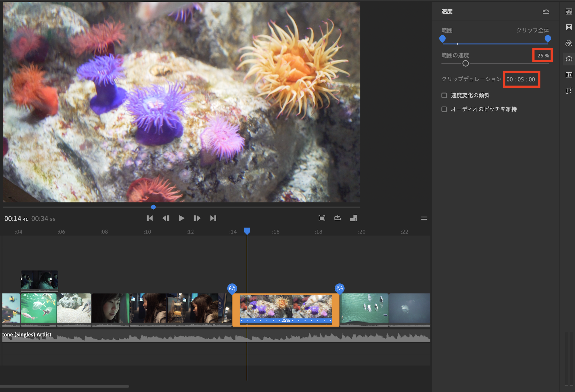Open the timeline options menu icon
The width and height of the screenshot is (575, 392).
pyautogui.click(x=424, y=218)
